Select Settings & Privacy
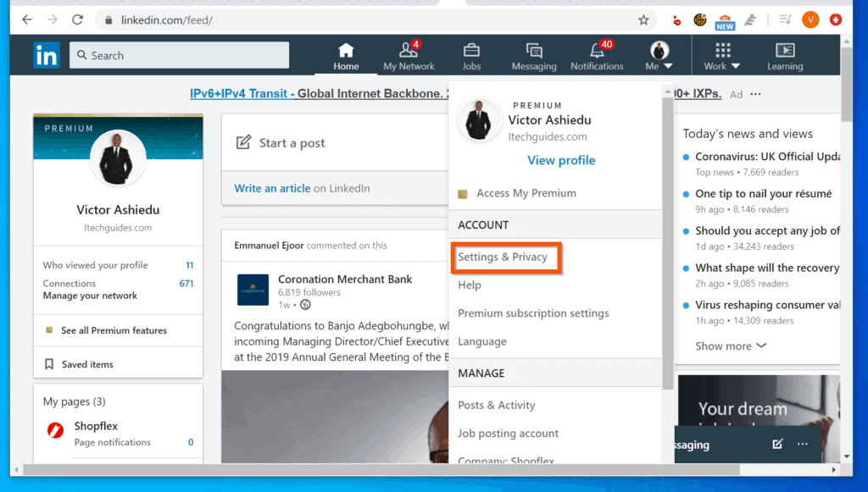The image size is (868, 492). [502, 257]
